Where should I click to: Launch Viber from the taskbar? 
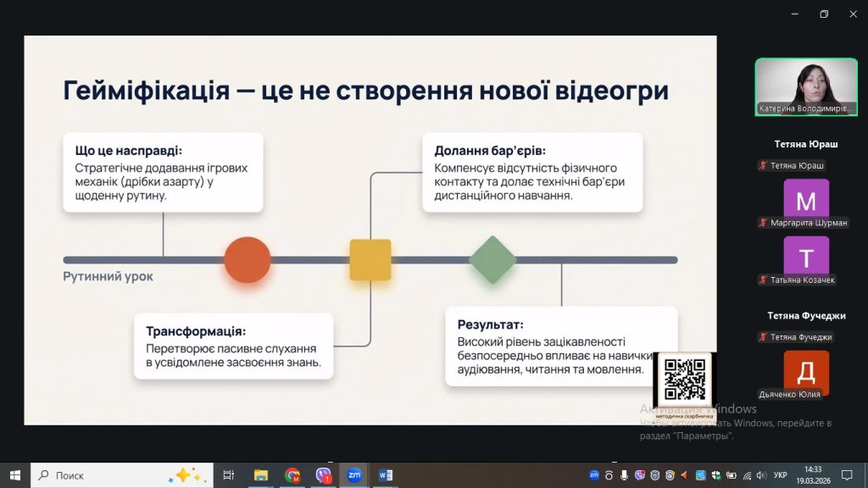tap(323, 475)
